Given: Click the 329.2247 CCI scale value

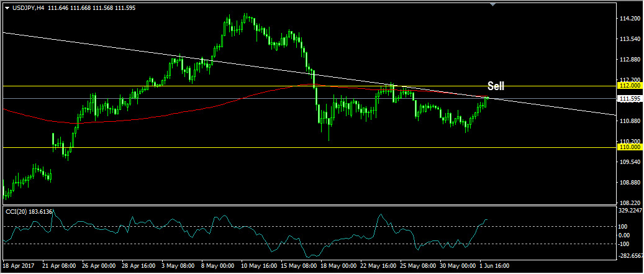Looking at the screenshot, I should [x=630, y=211].
